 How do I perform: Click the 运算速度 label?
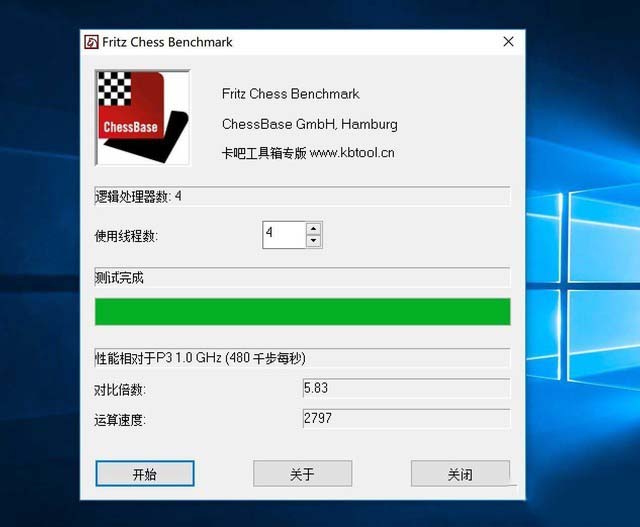click(x=120, y=420)
